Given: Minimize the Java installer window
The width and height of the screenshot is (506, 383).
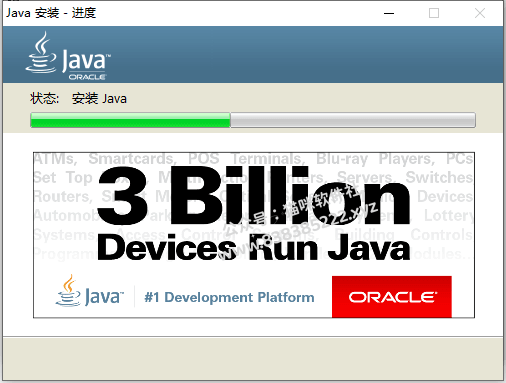Looking at the screenshot, I should 389,13.
